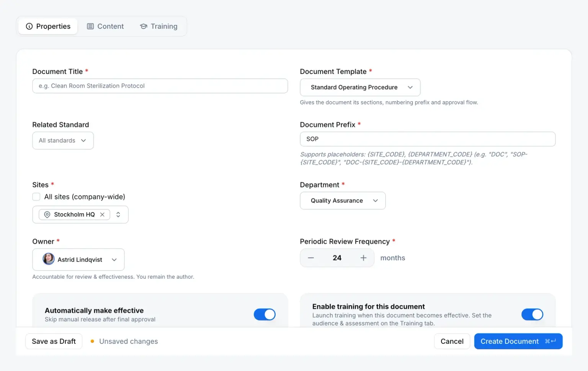The width and height of the screenshot is (588, 371).
Task: Click the 'Skip manual release after final approval' text
Action: (x=100, y=319)
